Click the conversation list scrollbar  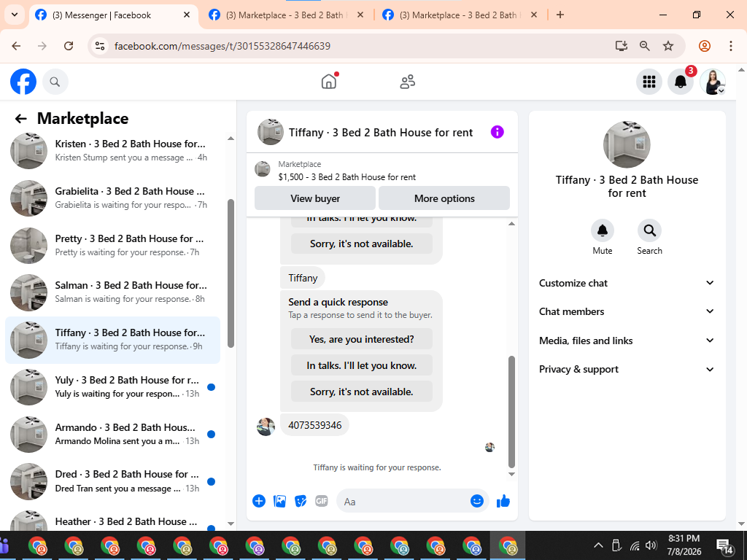click(x=231, y=273)
